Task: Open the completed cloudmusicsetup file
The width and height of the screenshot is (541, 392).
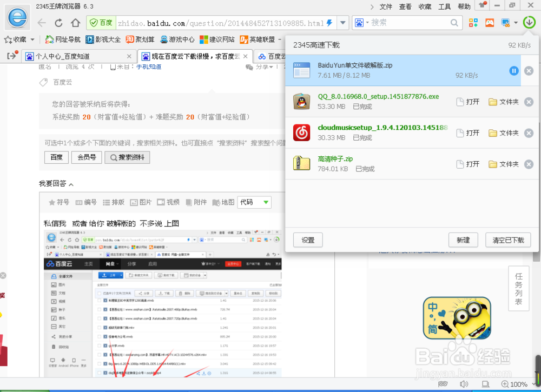Action: click(x=468, y=132)
